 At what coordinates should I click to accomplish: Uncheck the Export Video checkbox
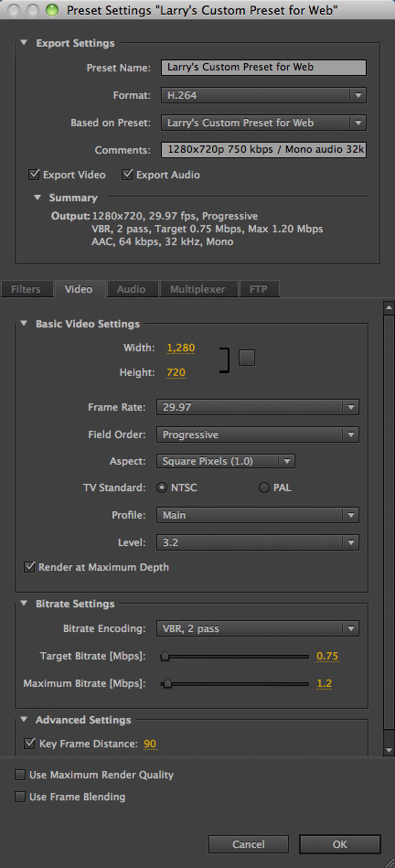pyautogui.click(x=34, y=175)
